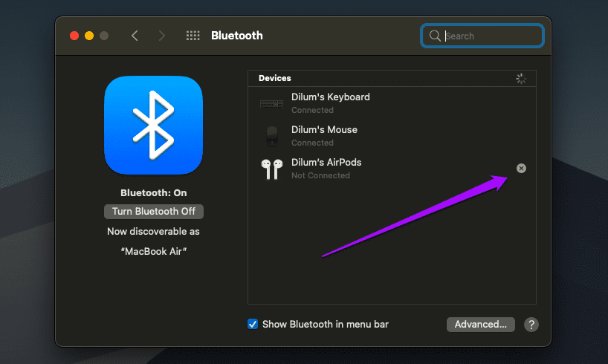Click the magnifying glass search icon
This screenshot has width=608, height=364.
pos(435,36)
